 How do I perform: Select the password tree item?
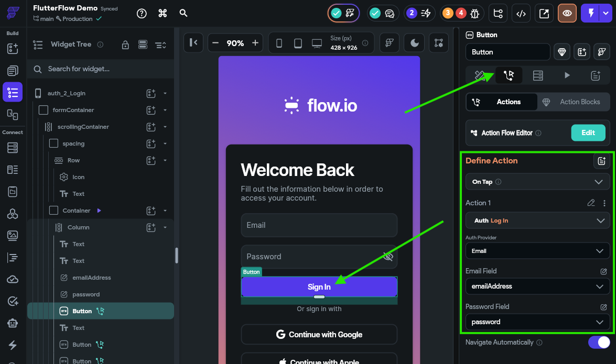click(x=86, y=294)
